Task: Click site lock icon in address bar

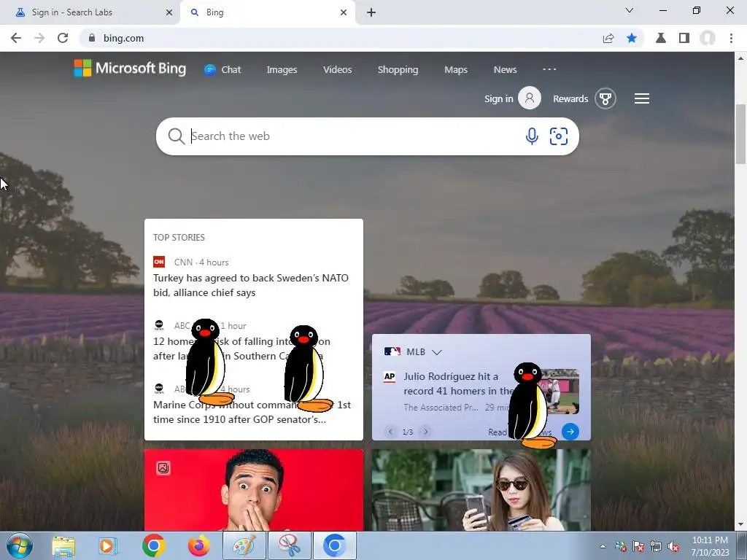Action: (92, 38)
